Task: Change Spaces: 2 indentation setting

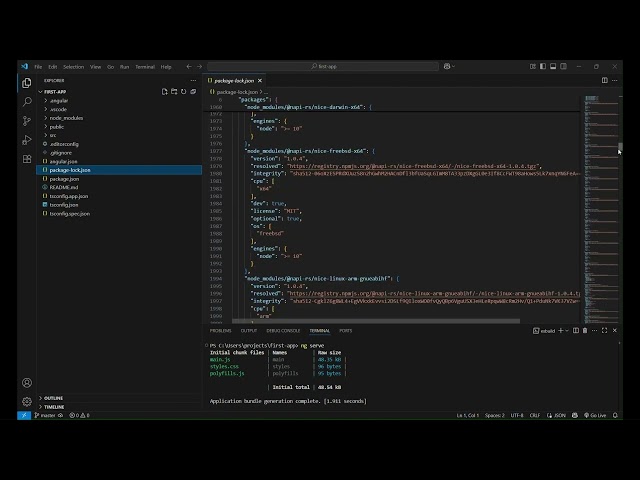Action: (x=495, y=416)
